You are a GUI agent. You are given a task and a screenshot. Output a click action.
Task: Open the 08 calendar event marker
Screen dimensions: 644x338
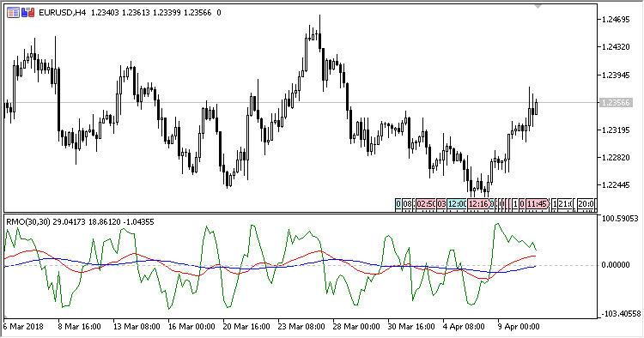coord(407,204)
